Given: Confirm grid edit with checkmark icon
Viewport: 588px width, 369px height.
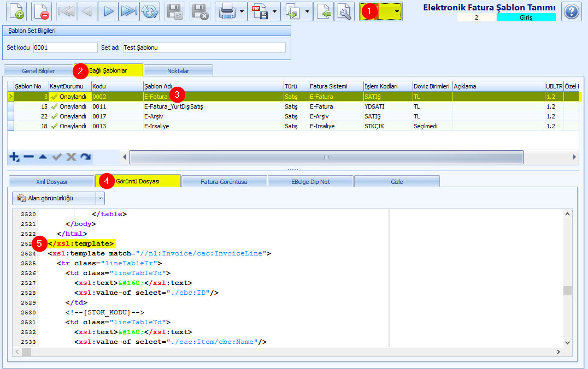Looking at the screenshot, I should tap(57, 157).
